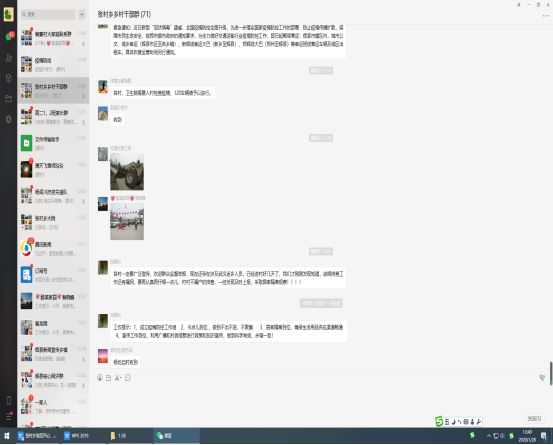Open the 张村乡大院 chat in the list
The width and height of the screenshot is (553, 445).
coord(53,222)
